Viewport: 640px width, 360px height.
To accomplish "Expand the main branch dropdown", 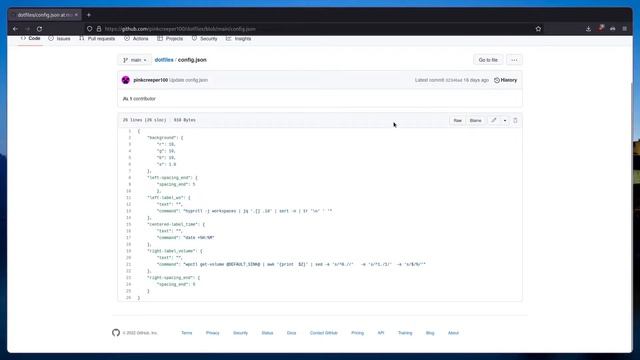I will (135, 60).
